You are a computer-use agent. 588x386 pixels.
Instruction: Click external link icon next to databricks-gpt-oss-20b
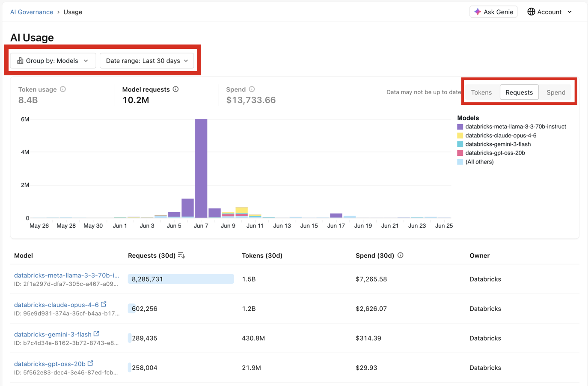(x=90, y=363)
